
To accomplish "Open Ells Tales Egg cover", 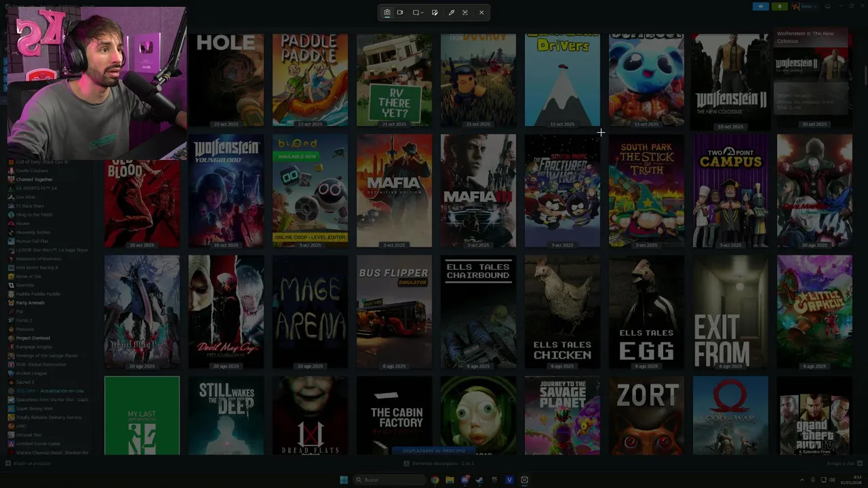I will 646,312.
